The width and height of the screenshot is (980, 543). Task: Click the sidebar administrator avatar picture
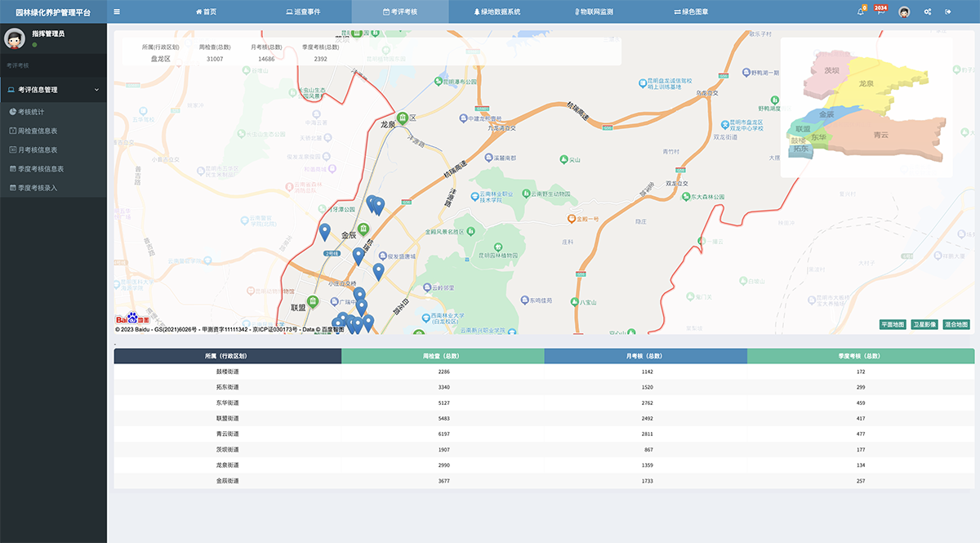(14, 38)
